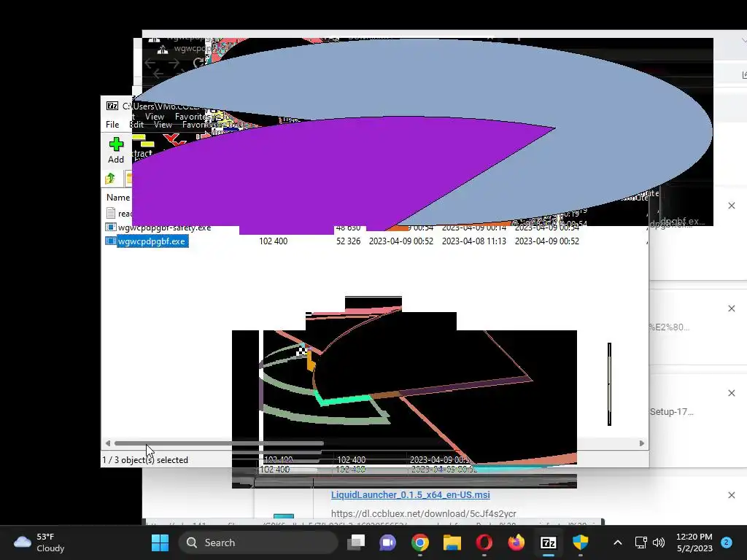Show hidden system tray icons
The image size is (747, 560).
point(617,542)
